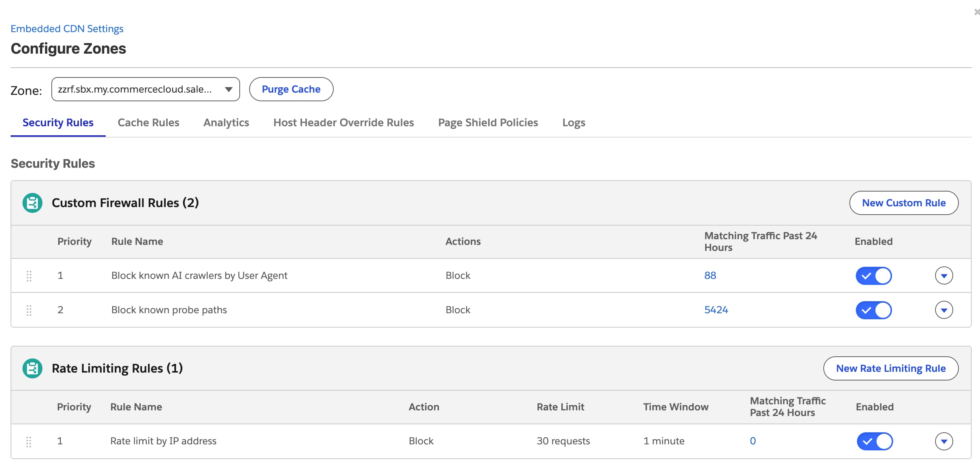Screen dimensions: 980x464
Task: View the Logs tab
Action: coord(574,122)
